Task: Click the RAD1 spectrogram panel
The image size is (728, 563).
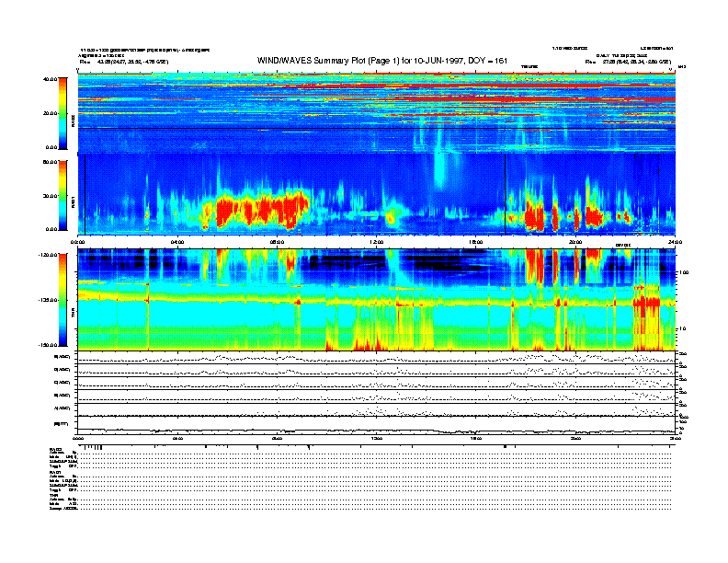Action: click(377, 194)
